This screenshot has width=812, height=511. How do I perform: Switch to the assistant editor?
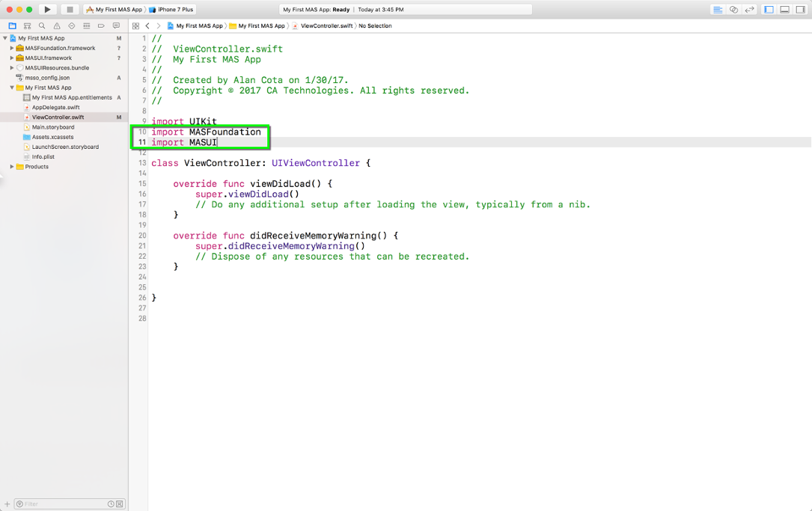(734, 9)
